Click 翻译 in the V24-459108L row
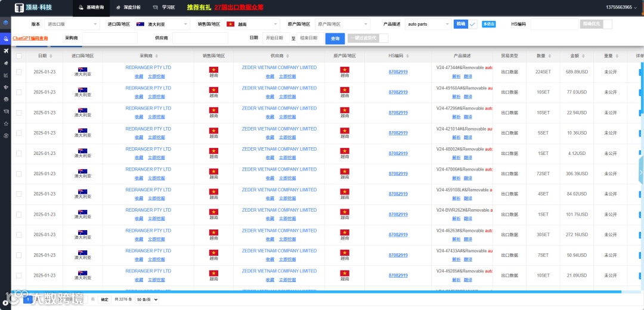This screenshot has width=644, height=310. coord(468,199)
